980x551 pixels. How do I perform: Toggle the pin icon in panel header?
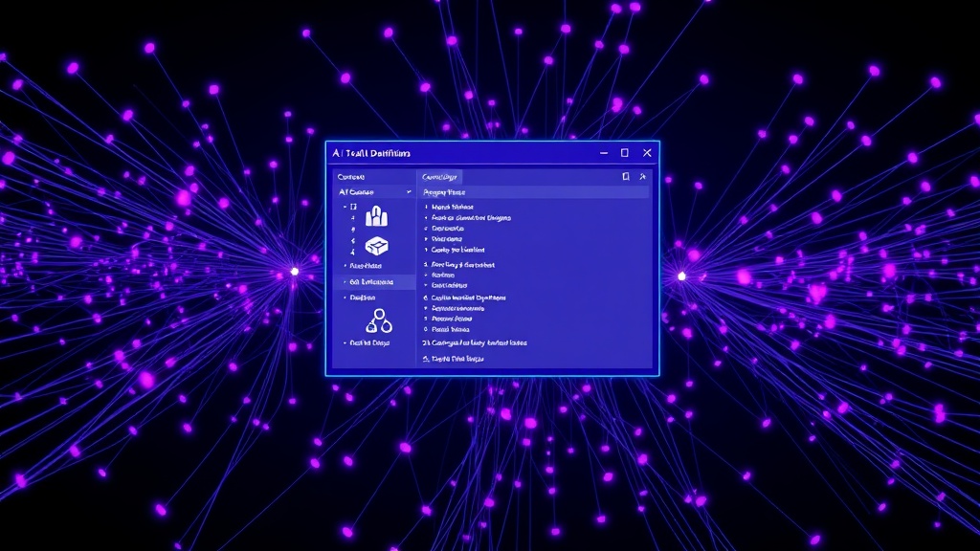pyautogui.click(x=642, y=177)
